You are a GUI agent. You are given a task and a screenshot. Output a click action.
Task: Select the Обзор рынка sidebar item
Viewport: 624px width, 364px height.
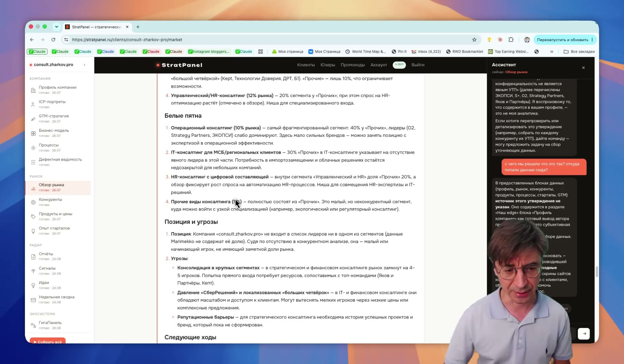point(58,187)
